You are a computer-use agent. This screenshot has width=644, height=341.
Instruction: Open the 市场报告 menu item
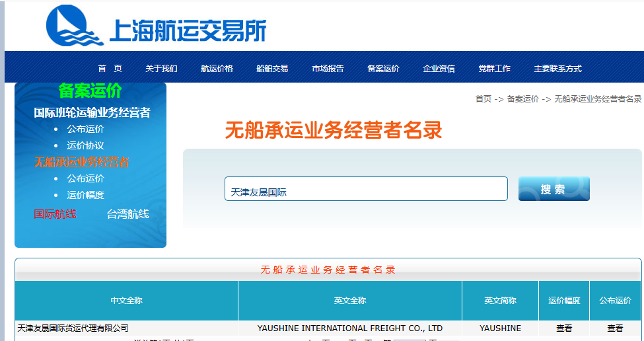coord(328,69)
